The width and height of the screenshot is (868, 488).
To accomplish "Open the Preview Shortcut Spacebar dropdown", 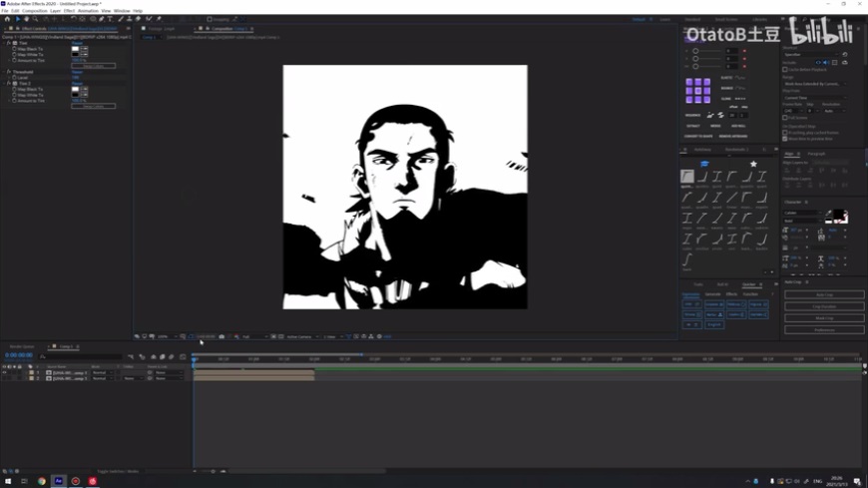I will (x=811, y=54).
